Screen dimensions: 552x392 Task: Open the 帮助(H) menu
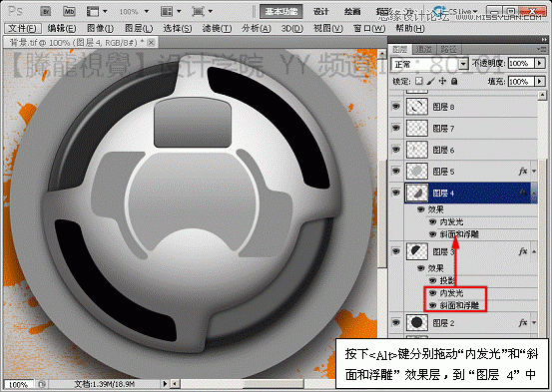click(410, 28)
